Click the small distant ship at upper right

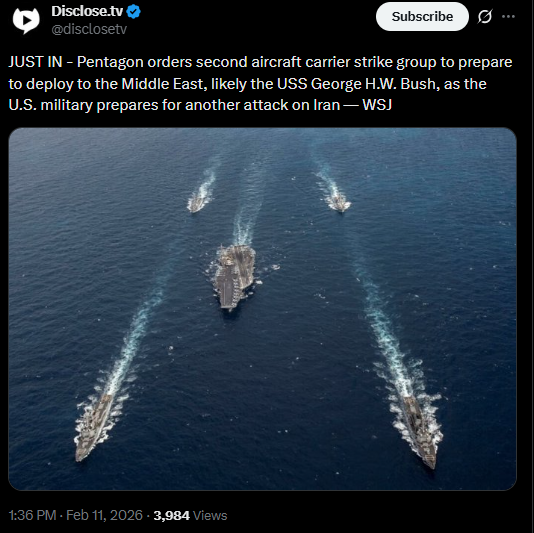point(338,203)
